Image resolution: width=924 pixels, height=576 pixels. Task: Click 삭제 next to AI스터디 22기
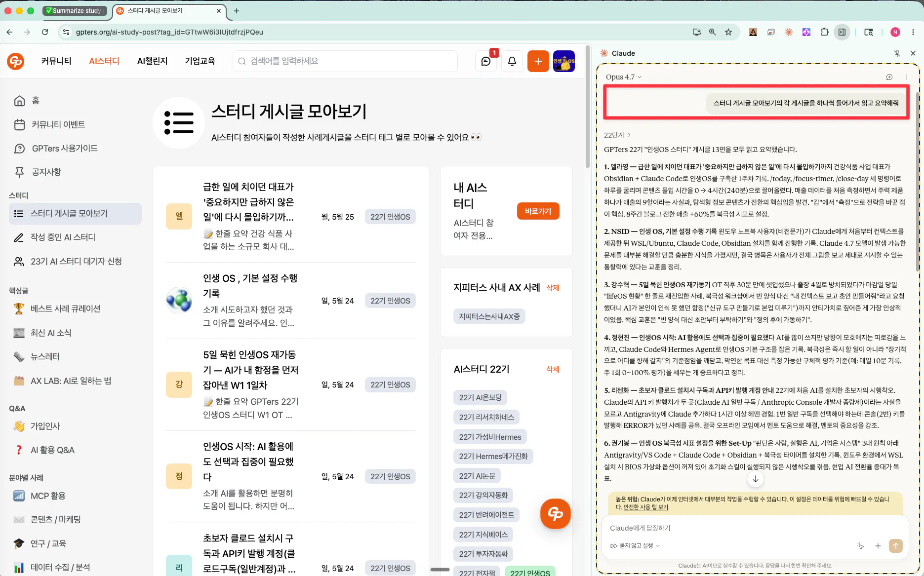(553, 369)
